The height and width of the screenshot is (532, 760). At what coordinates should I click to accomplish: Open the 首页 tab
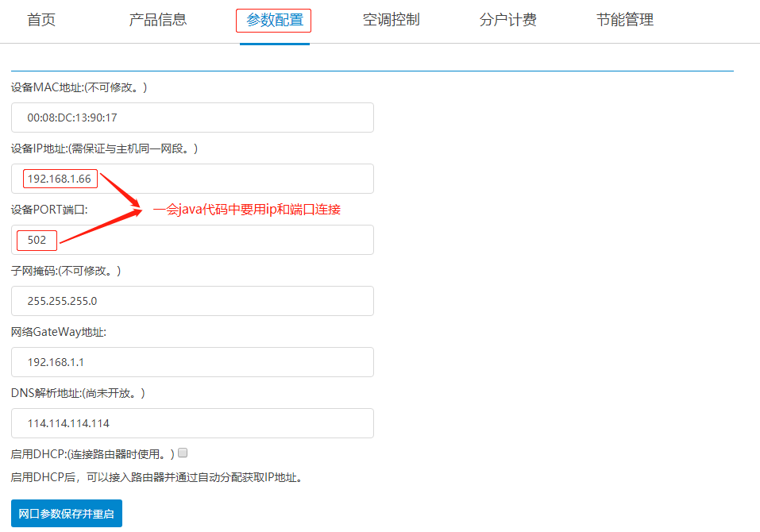(41, 20)
